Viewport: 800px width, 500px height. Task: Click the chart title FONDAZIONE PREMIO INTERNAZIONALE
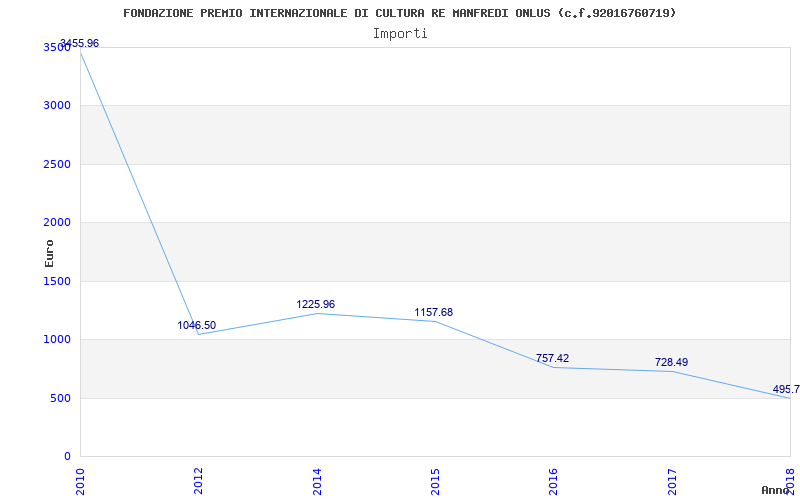[399, 13]
